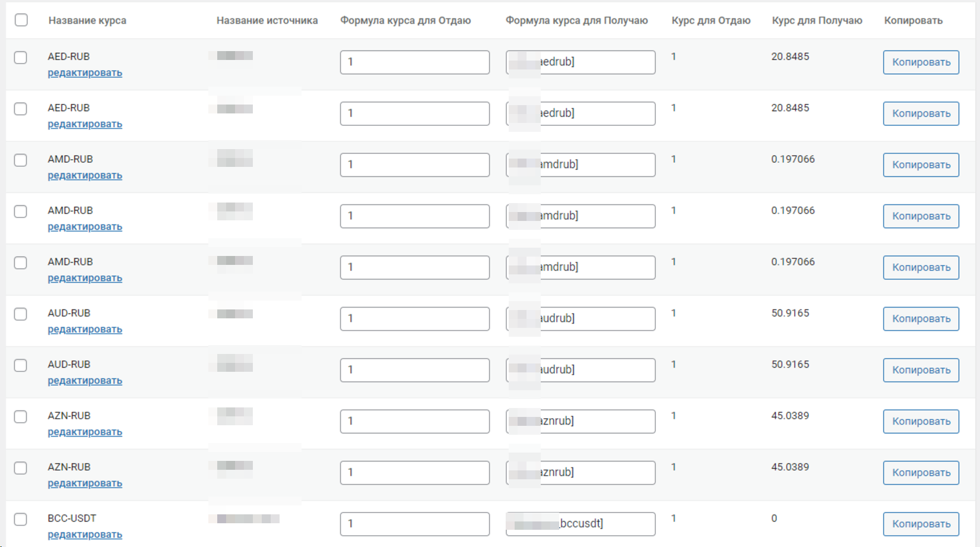
Task: Copy the first AED-RUB course
Action: tap(921, 62)
